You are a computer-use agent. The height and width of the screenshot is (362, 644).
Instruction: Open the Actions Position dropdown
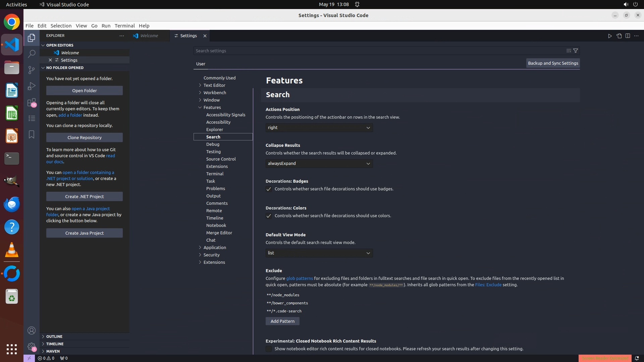(x=319, y=128)
